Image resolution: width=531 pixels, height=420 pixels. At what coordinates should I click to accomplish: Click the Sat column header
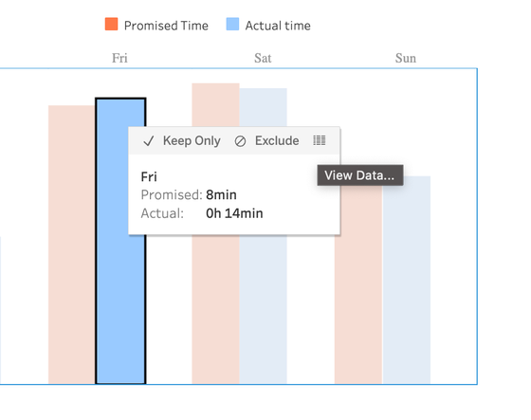(263, 58)
